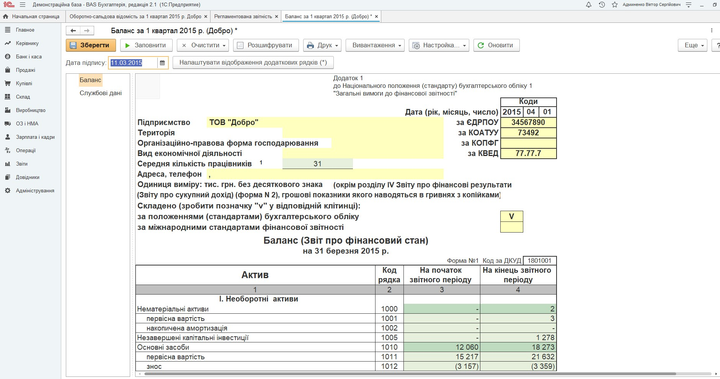Select Службові дані in the sections list

pos(101,93)
